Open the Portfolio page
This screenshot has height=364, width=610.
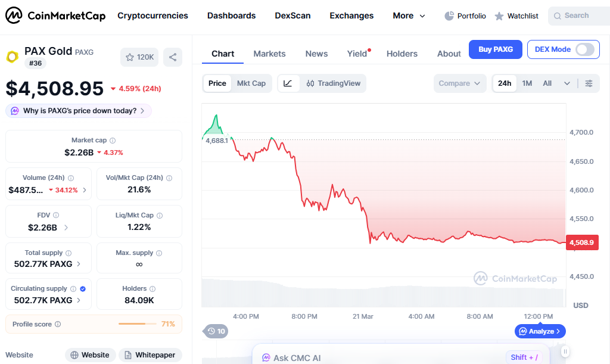465,15
